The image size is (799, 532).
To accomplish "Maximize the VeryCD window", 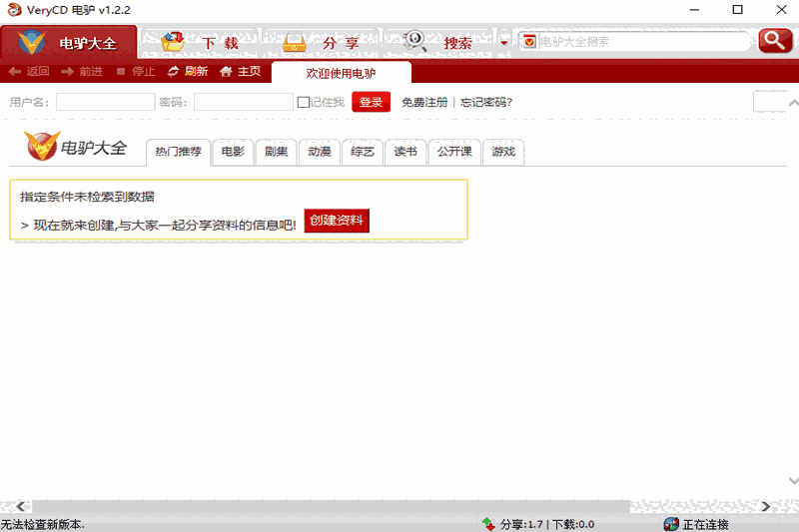I will click(x=737, y=10).
